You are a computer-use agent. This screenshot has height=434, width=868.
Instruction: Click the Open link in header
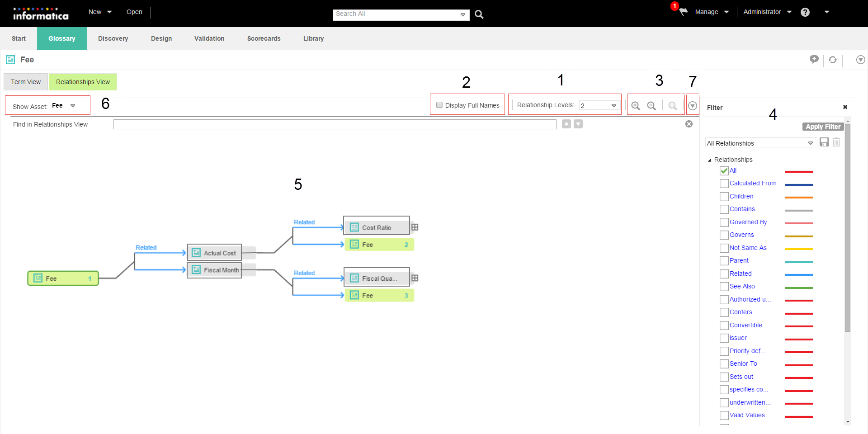(x=134, y=12)
